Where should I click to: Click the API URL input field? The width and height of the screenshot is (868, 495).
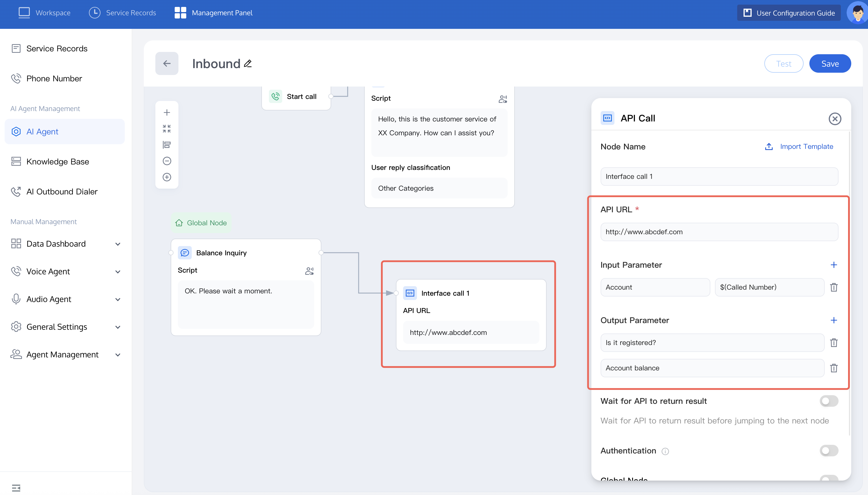click(x=719, y=232)
